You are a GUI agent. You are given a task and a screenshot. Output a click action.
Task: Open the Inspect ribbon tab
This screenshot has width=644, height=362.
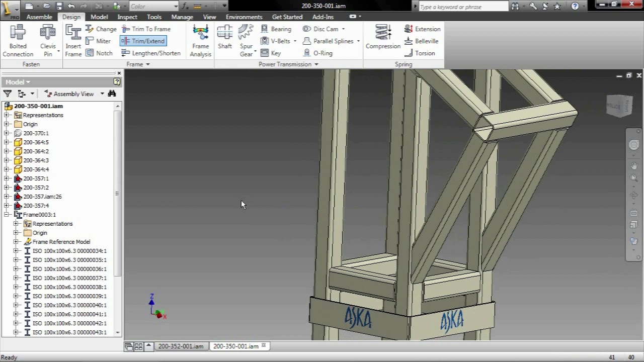tap(127, 17)
